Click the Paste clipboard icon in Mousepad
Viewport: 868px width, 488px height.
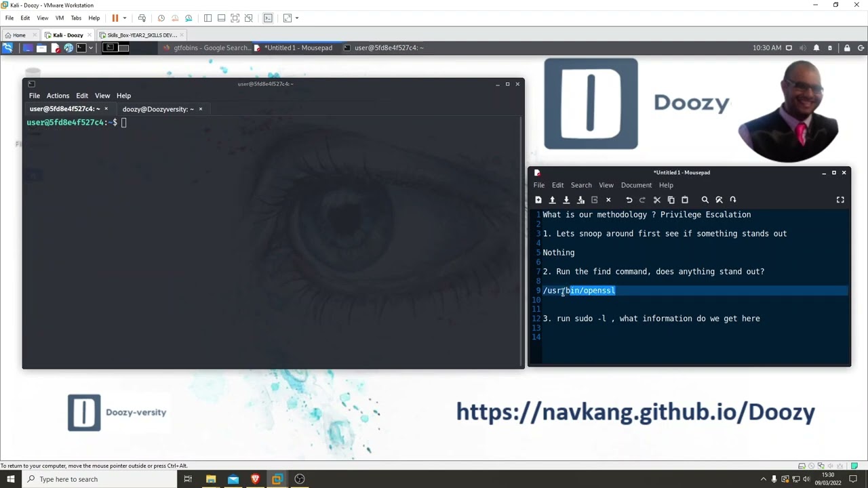coord(685,200)
